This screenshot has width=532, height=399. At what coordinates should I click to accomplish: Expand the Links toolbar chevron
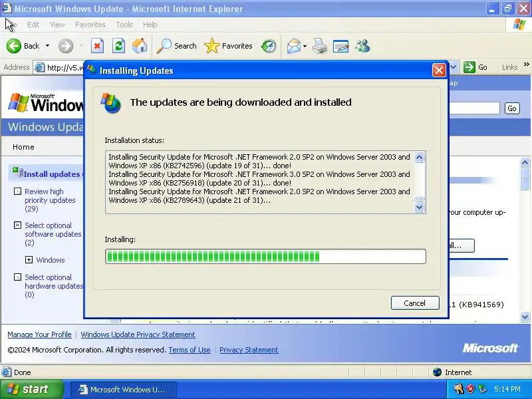coord(526,64)
